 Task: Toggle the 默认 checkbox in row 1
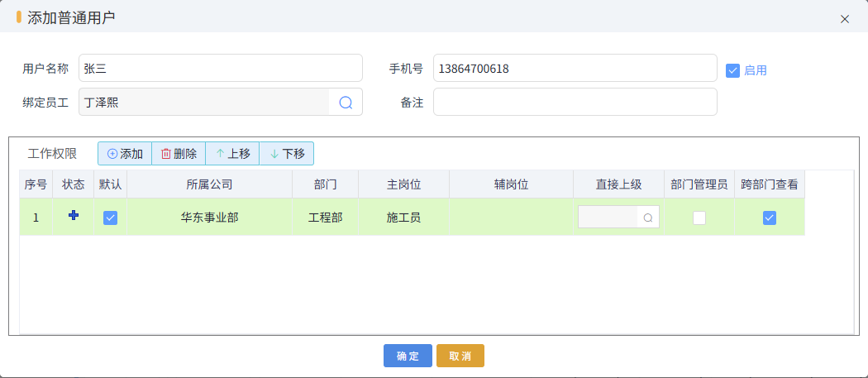[x=110, y=218]
